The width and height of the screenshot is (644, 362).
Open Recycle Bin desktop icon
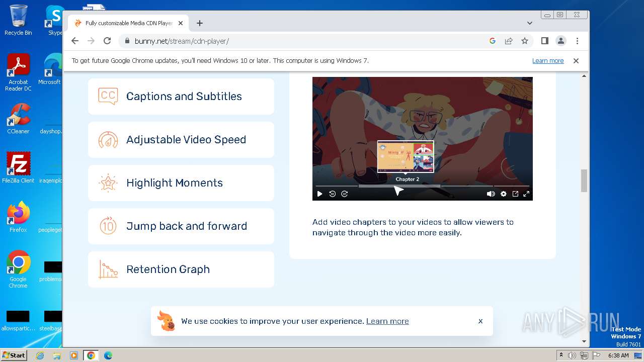coord(18,20)
